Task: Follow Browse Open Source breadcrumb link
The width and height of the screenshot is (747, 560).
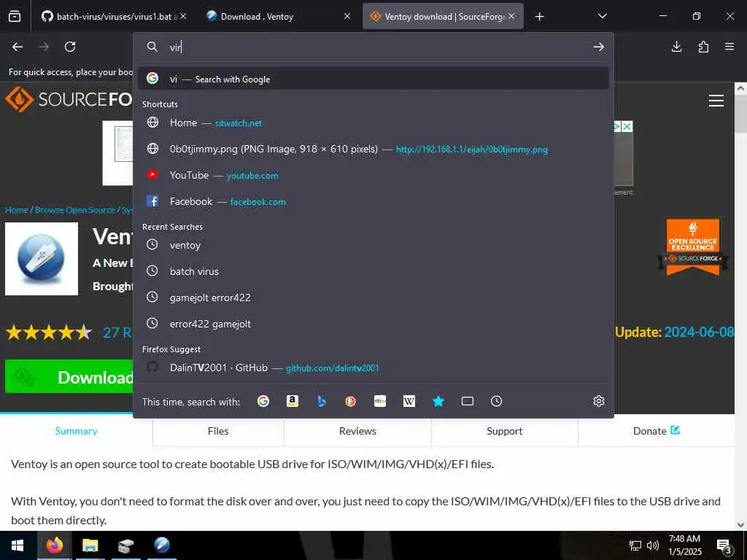Action: pyautogui.click(x=75, y=210)
